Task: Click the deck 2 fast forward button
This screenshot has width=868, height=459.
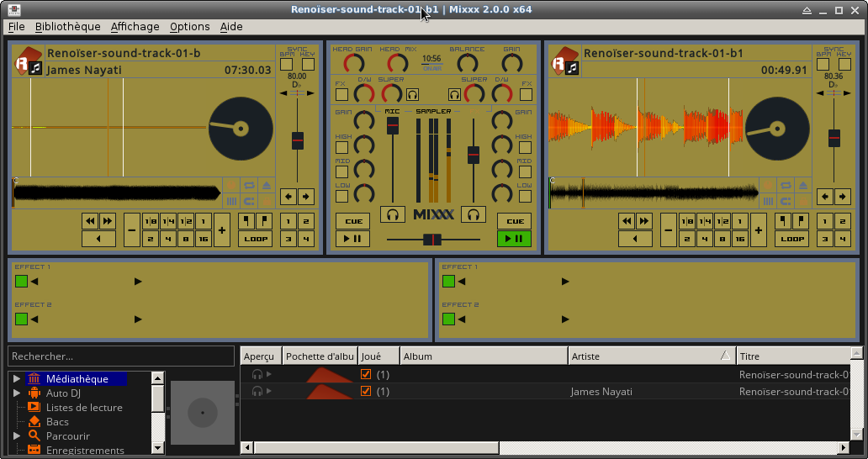Action: coord(644,221)
